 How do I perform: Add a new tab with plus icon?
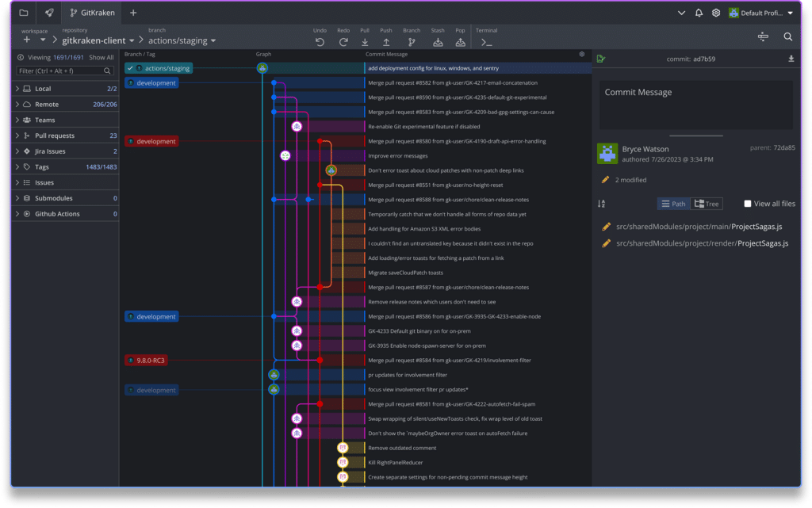coord(133,13)
